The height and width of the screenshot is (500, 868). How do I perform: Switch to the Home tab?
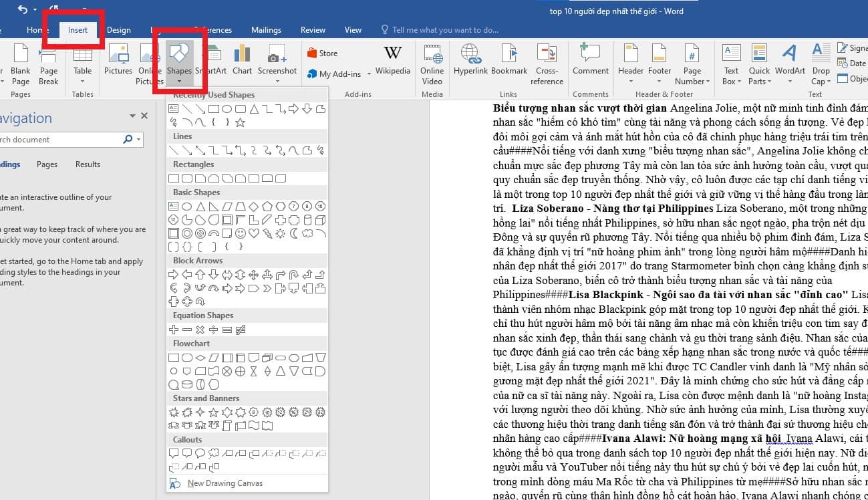[37, 30]
